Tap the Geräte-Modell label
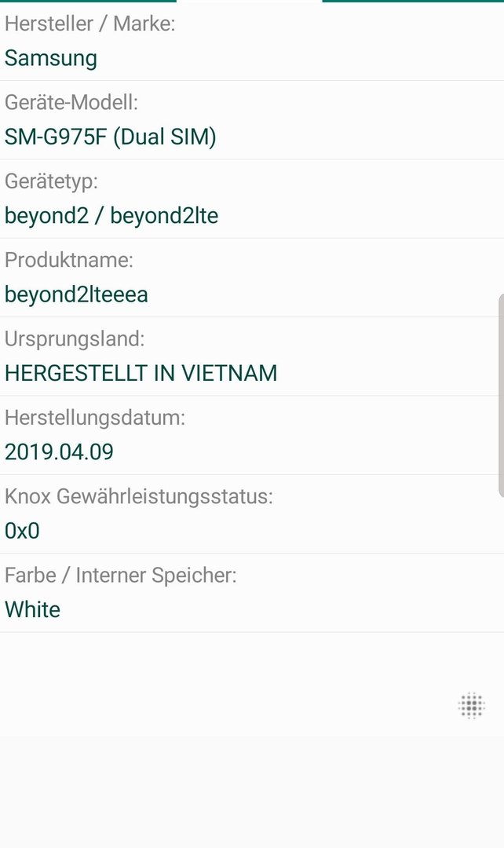Viewport: 504px width, 848px height. pyautogui.click(x=71, y=102)
